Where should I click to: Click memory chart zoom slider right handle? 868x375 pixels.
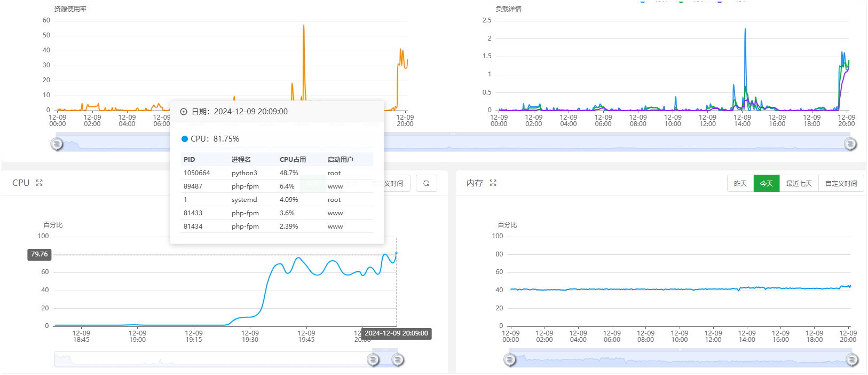pos(852,360)
